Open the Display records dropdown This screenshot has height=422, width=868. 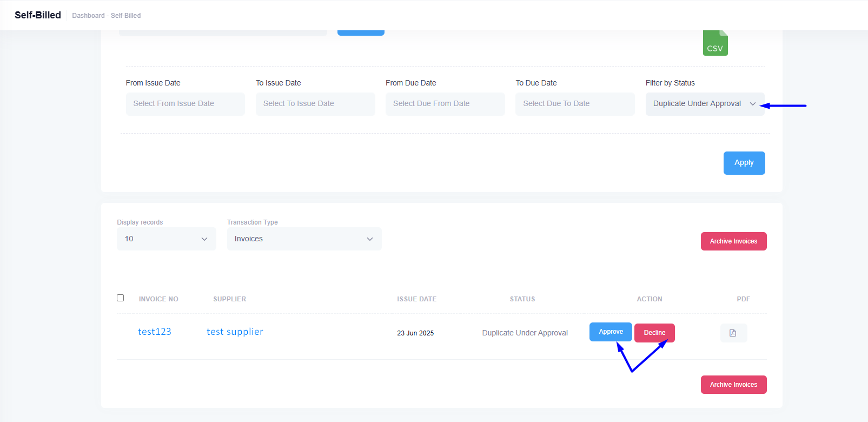click(x=166, y=239)
